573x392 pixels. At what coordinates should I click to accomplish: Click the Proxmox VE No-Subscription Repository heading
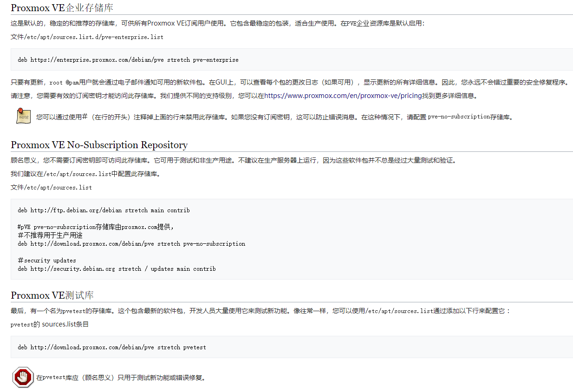click(99, 145)
